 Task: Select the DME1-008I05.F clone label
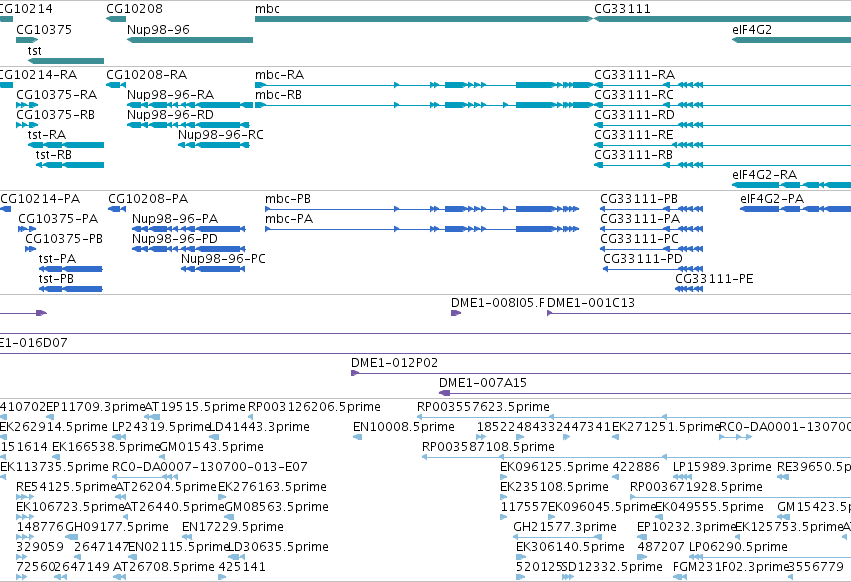coord(497,303)
